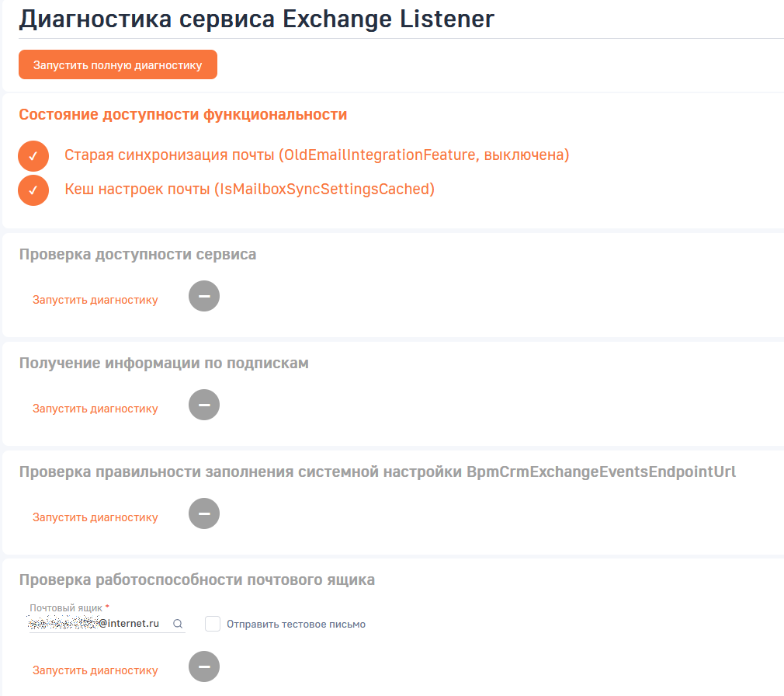Run diagnostics for Проверка доступности сервиса
Screen dimensions: 784x696
[x=94, y=298]
